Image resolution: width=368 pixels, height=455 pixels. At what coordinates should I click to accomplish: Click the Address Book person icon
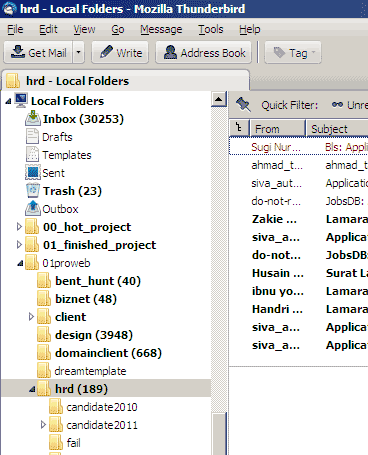[x=170, y=52]
